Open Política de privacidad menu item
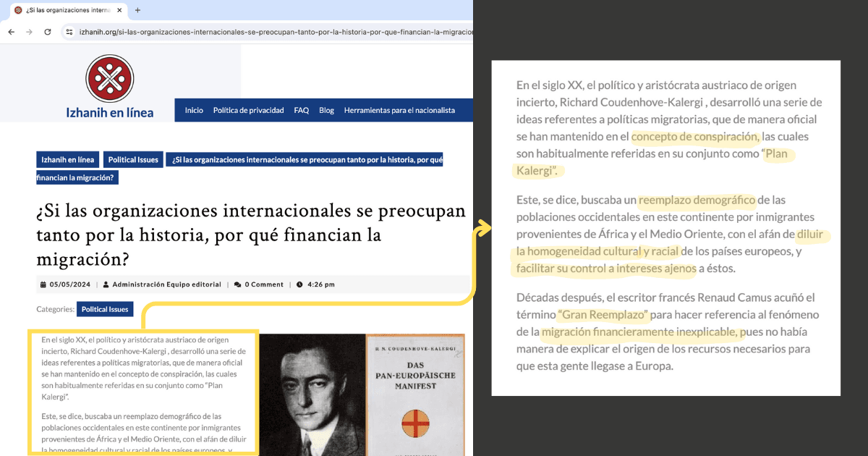Image resolution: width=868 pixels, height=456 pixels. click(248, 110)
